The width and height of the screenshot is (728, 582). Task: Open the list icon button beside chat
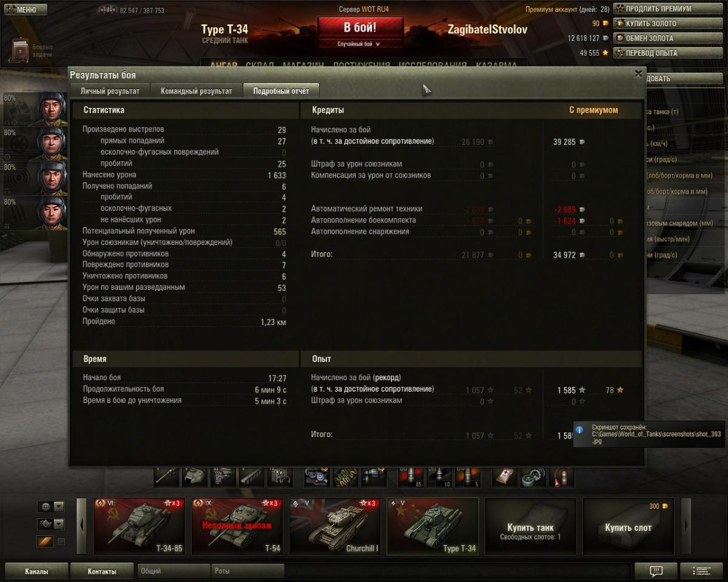coord(701,570)
